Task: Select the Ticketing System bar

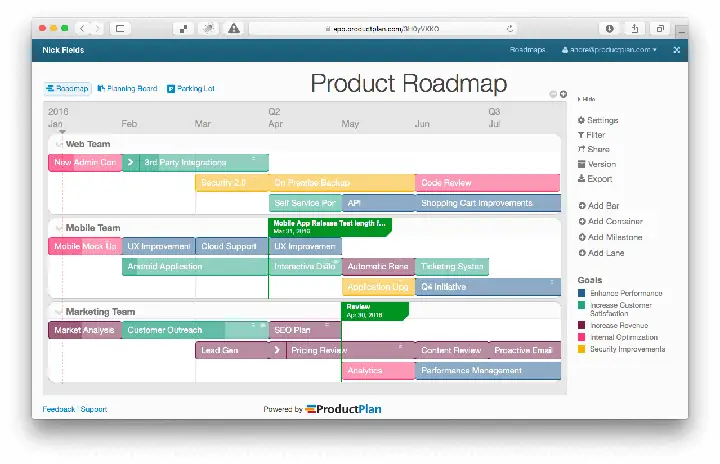Action: click(x=452, y=266)
